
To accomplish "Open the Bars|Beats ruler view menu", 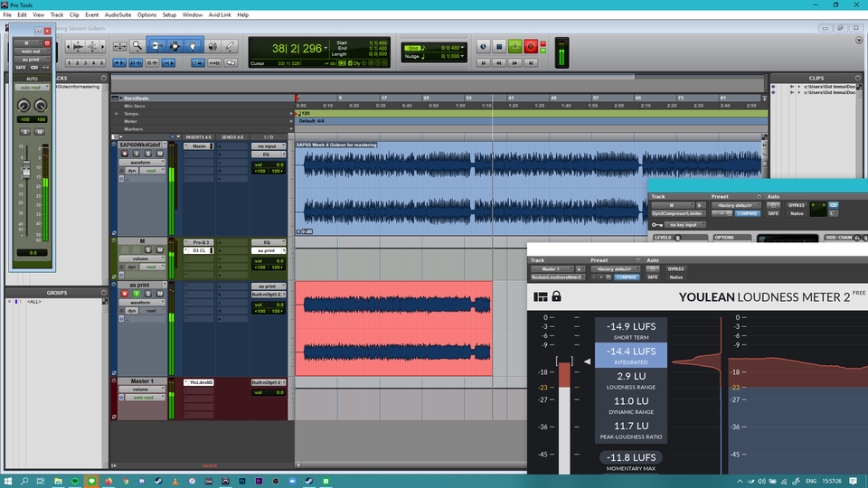I will click(x=116, y=98).
